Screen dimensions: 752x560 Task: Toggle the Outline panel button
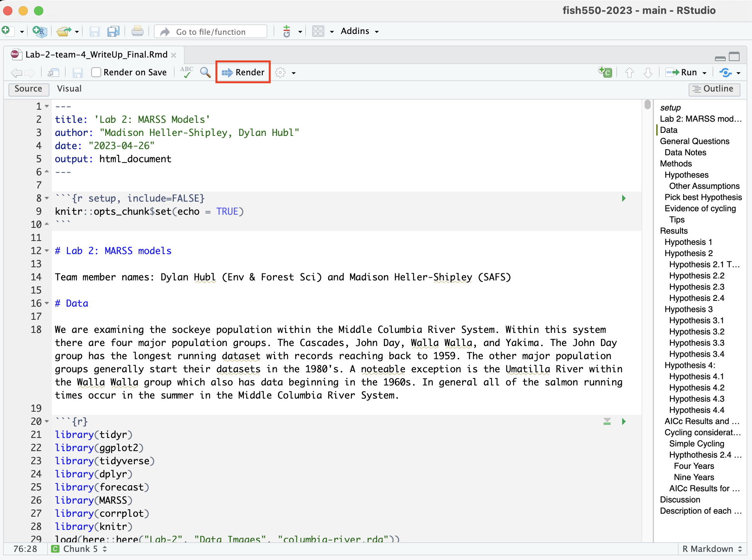(714, 89)
